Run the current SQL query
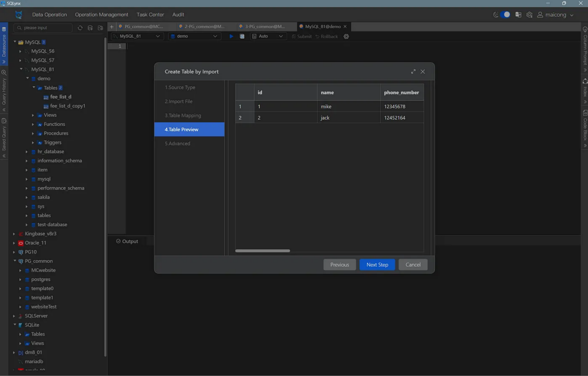The image size is (588, 376). click(231, 36)
